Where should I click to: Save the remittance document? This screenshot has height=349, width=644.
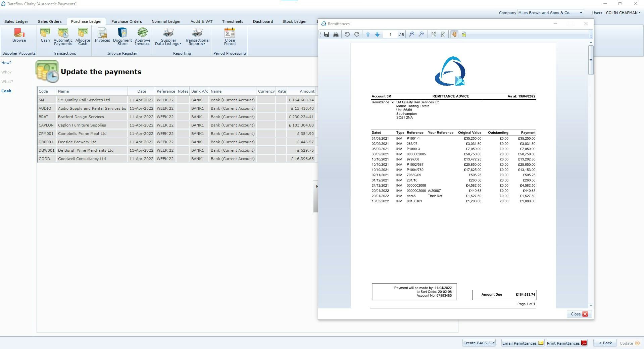coord(326,34)
